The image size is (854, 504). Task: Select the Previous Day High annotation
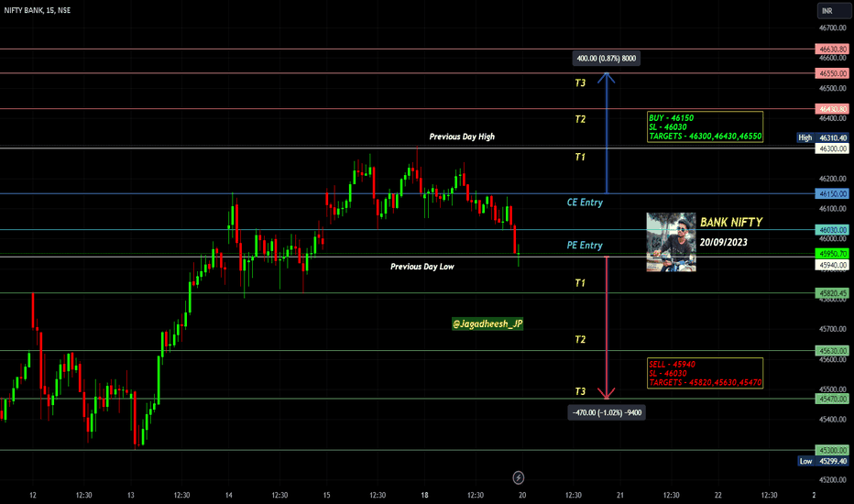pos(462,137)
